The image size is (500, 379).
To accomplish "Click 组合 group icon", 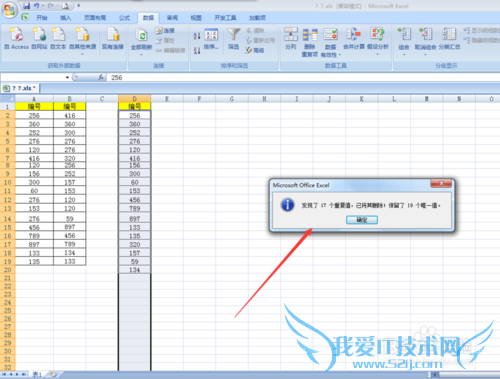I will [404, 39].
